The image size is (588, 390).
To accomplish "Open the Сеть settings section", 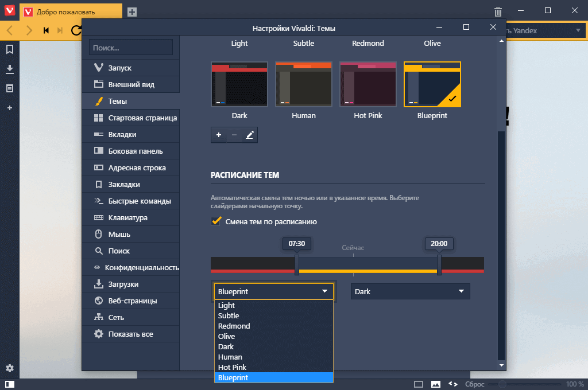I will [x=131, y=317].
